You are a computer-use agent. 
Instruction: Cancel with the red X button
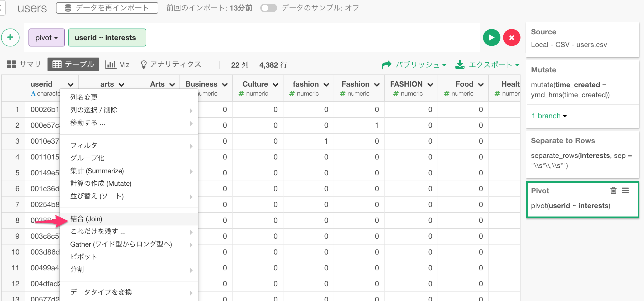pyautogui.click(x=512, y=37)
